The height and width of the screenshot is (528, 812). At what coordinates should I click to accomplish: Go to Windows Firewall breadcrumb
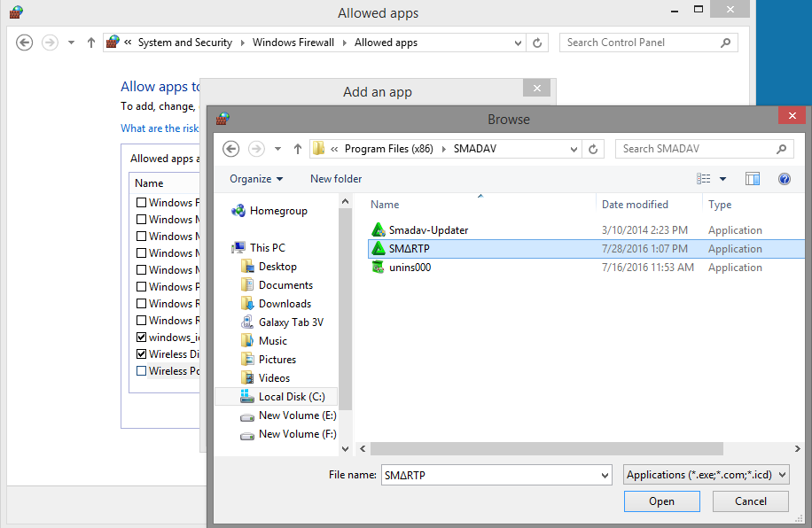coord(293,43)
